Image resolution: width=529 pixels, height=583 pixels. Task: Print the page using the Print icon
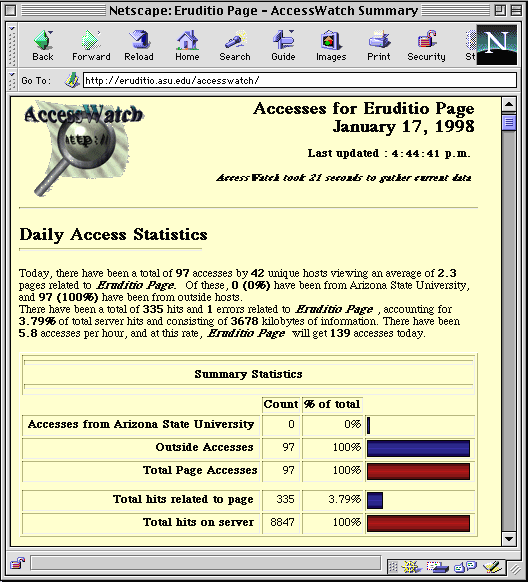[x=378, y=46]
